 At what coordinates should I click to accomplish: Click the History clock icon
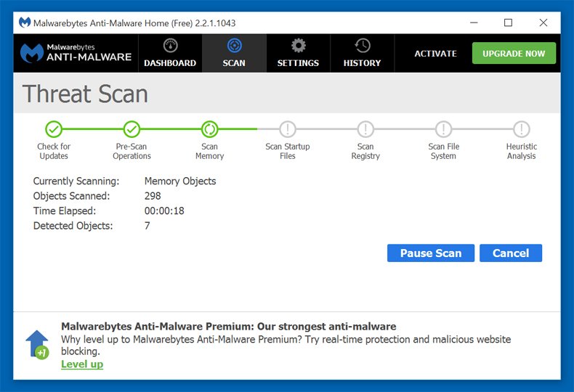[x=363, y=46]
